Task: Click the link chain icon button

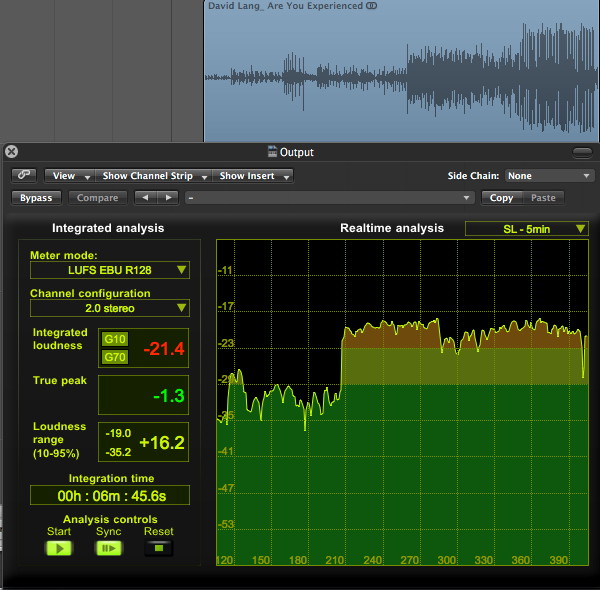Action: 24,175
